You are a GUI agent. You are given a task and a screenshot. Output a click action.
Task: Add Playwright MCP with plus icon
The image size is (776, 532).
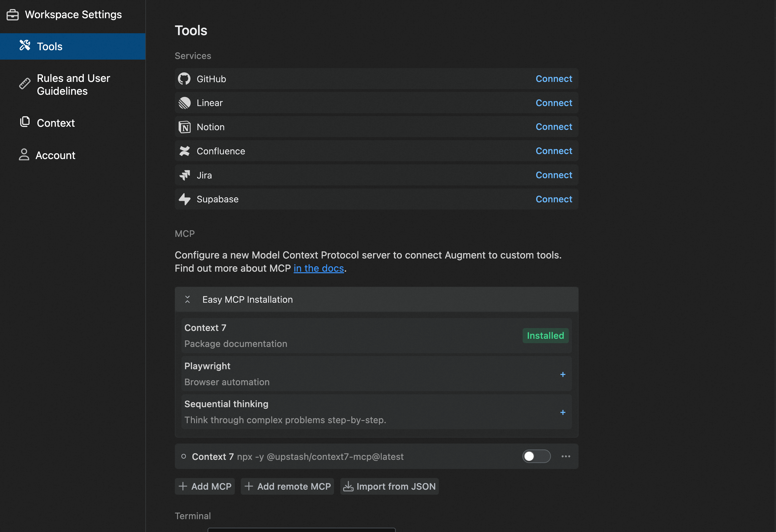563,375
